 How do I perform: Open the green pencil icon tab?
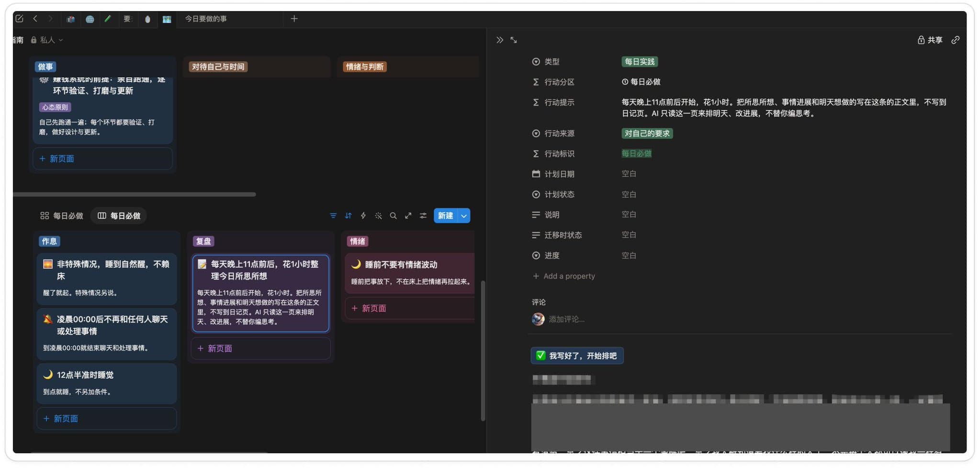coord(108,19)
